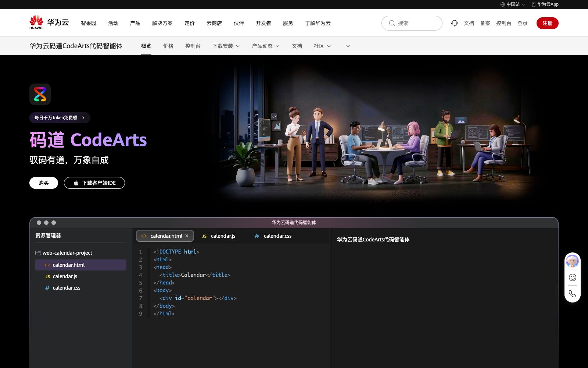Expand the 下载安装 dropdown menu
This screenshot has height=368, width=588.
coord(238,46)
